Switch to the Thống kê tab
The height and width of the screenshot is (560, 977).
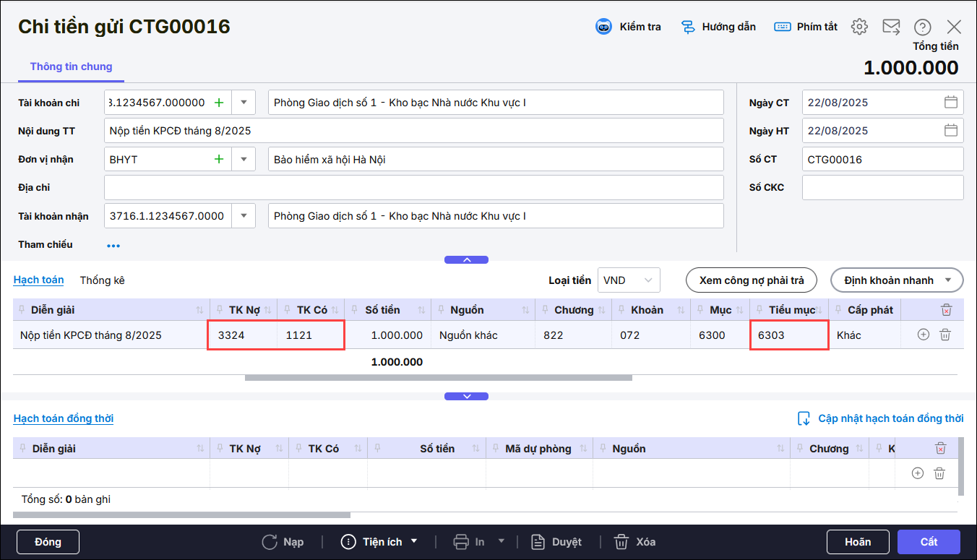point(102,280)
